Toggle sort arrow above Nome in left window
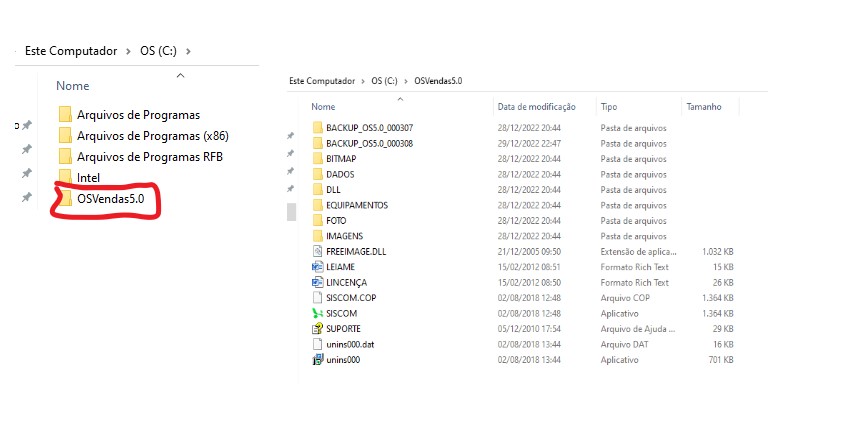The width and height of the screenshot is (862, 424). (x=180, y=75)
